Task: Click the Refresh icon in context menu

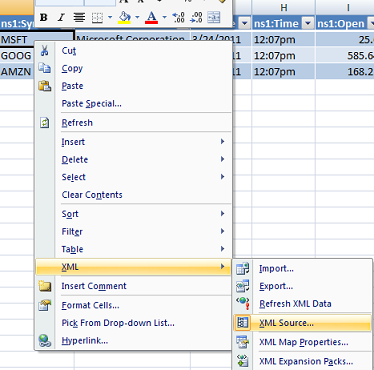Action: 45,123
